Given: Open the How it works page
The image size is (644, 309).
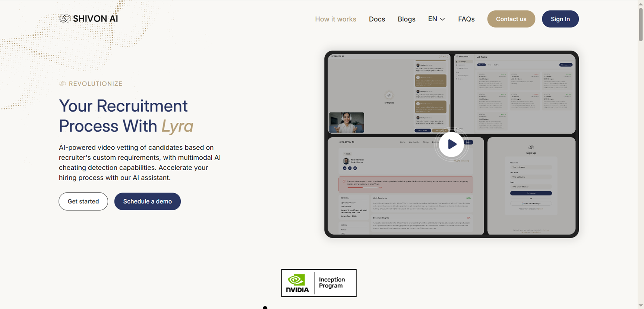Looking at the screenshot, I should coord(335,19).
